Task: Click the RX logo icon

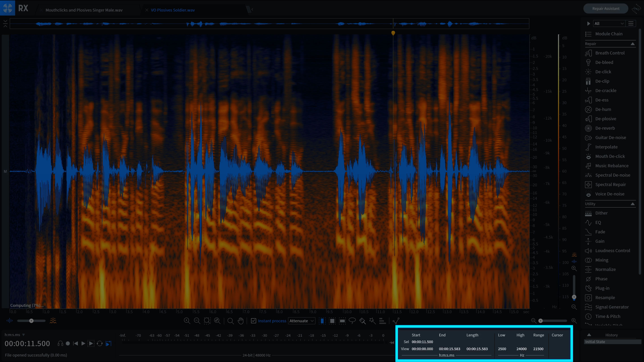Action: click(x=8, y=8)
